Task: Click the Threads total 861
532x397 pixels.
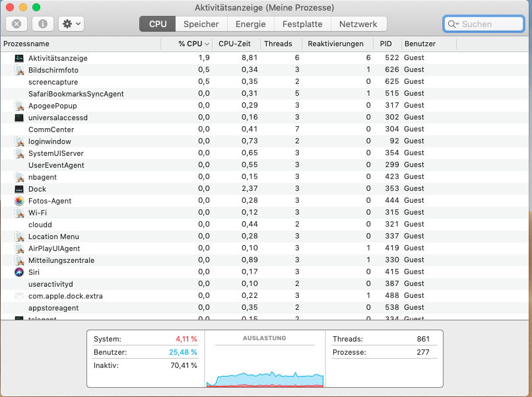Action: click(423, 339)
